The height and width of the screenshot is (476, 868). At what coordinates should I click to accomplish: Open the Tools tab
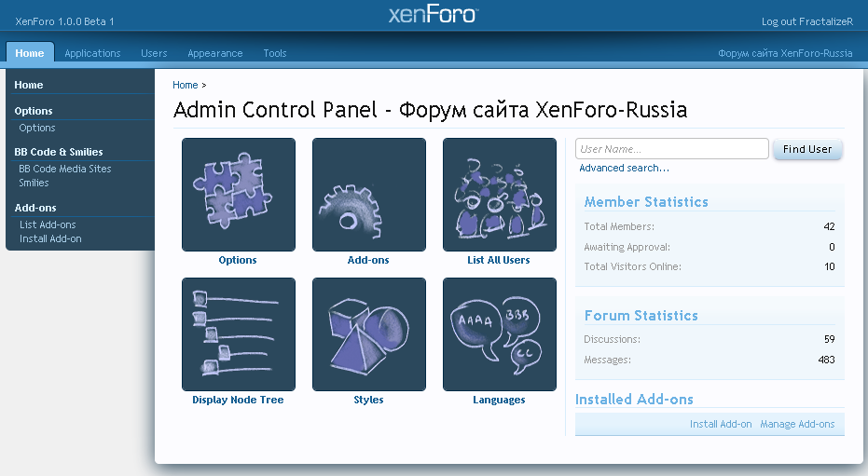(x=274, y=53)
